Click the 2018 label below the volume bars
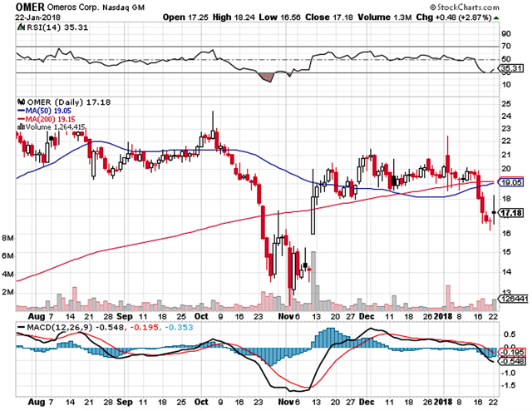Screen dimensions: 532x411 [x=443, y=316]
